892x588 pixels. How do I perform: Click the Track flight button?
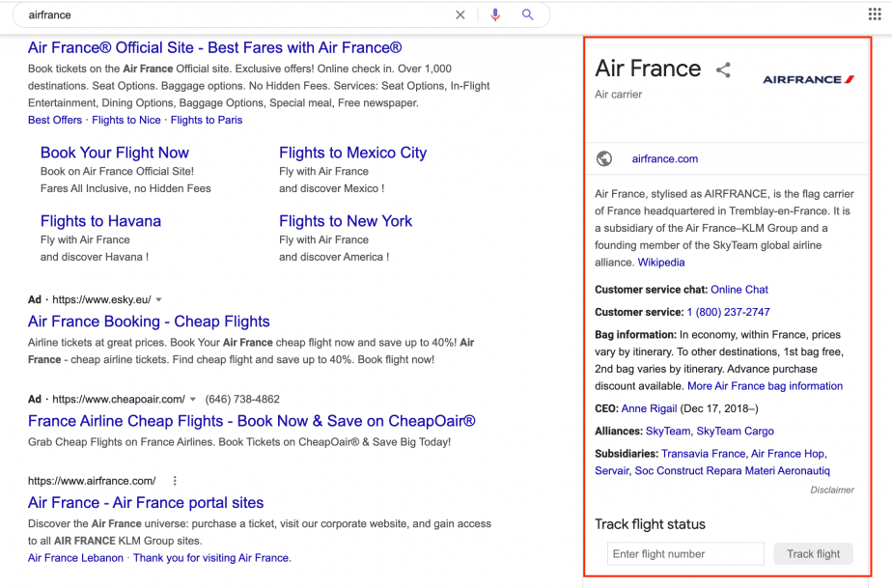click(x=813, y=554)
